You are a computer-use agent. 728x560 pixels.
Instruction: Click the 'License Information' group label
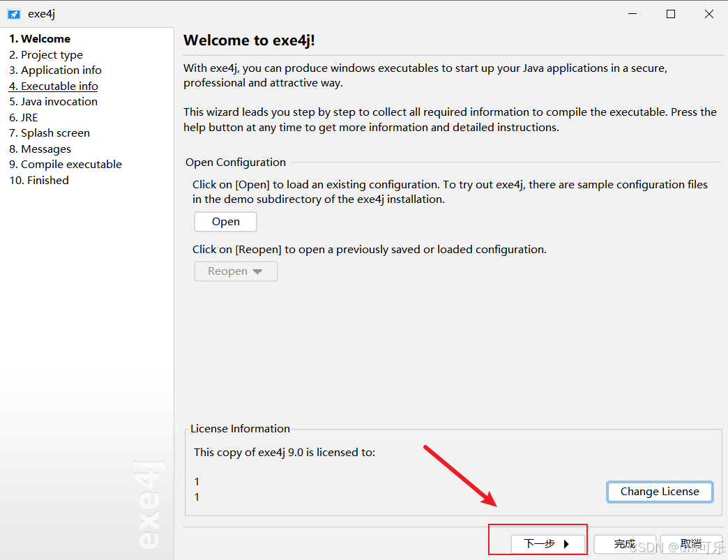tap(240, 429)
